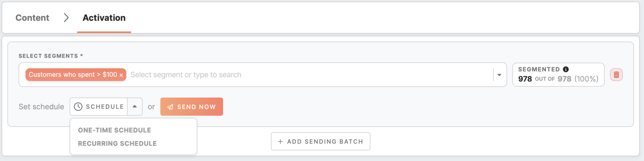Click the segmented 978 out of 978 counter

[x=558, y=75]
